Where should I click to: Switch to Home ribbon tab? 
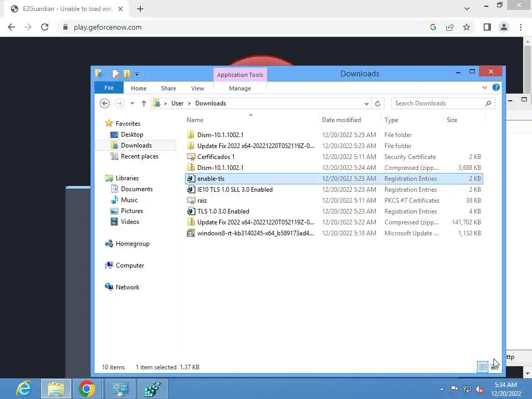138,88
